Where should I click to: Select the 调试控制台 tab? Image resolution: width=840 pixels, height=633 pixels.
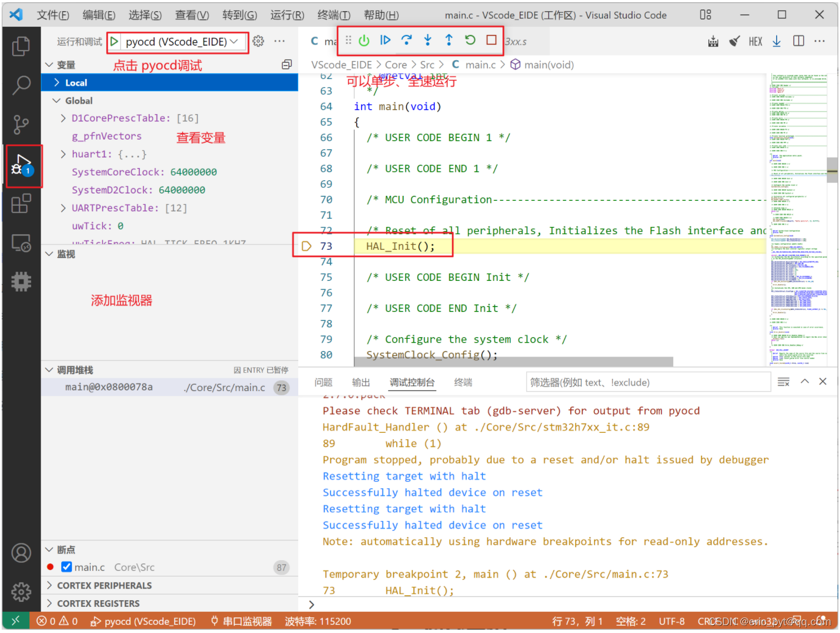point(412,382)
